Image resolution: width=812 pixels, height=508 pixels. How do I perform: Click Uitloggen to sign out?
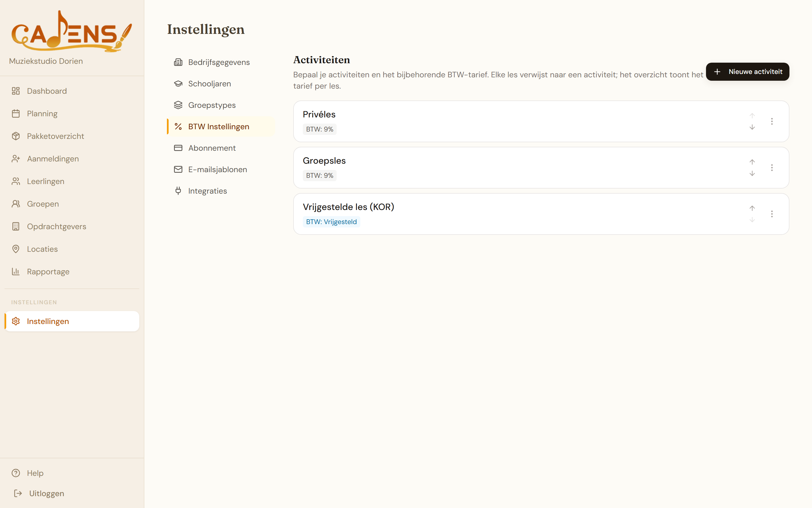(x=72, y=493)
